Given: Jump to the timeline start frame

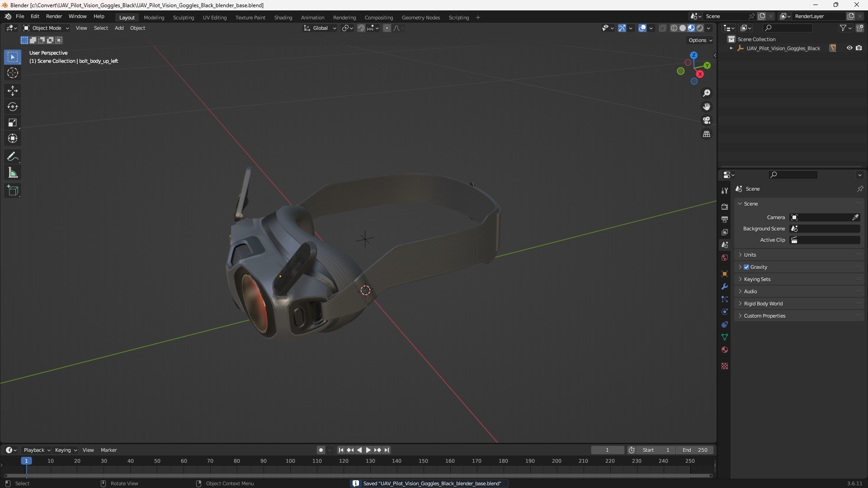Looking at the screenshot, I should coord(341,450).
